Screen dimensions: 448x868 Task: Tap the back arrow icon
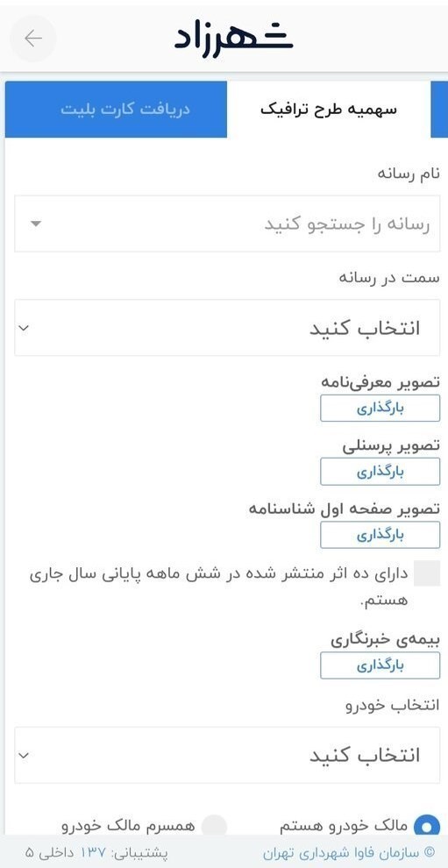point(33,39)
